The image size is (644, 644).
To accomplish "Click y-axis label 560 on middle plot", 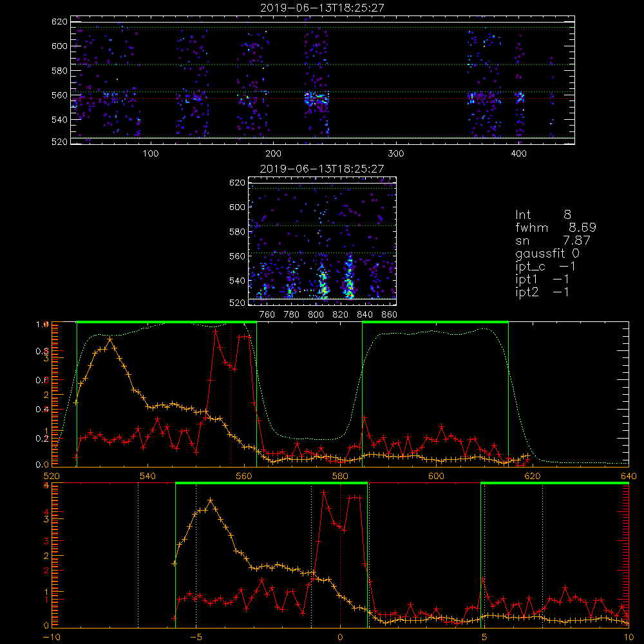I will pos(238,256).
